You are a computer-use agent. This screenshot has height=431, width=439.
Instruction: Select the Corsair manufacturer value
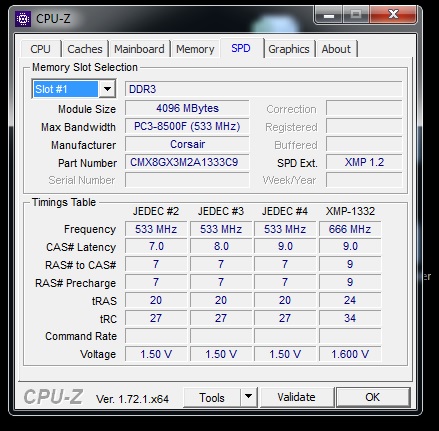tap(187, 144)
